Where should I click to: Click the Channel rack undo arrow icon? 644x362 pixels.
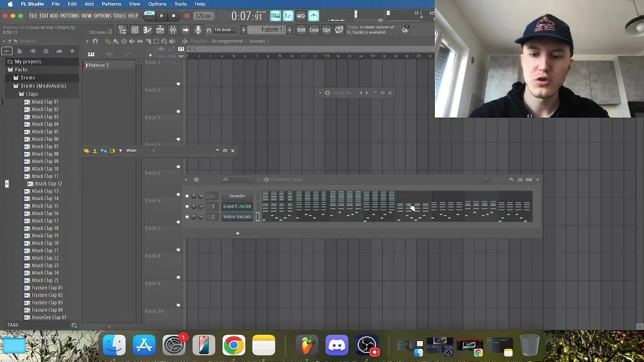coord(511,179)
